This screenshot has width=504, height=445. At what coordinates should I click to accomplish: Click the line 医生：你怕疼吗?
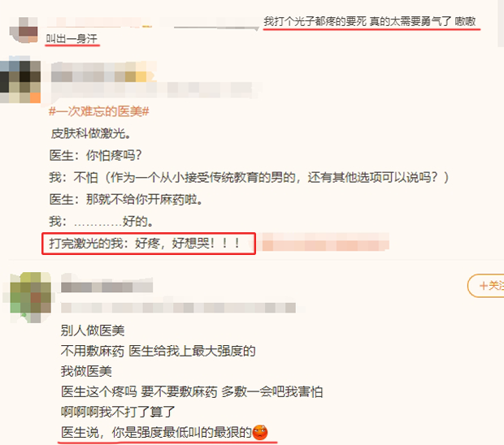(x=95, y=155)
